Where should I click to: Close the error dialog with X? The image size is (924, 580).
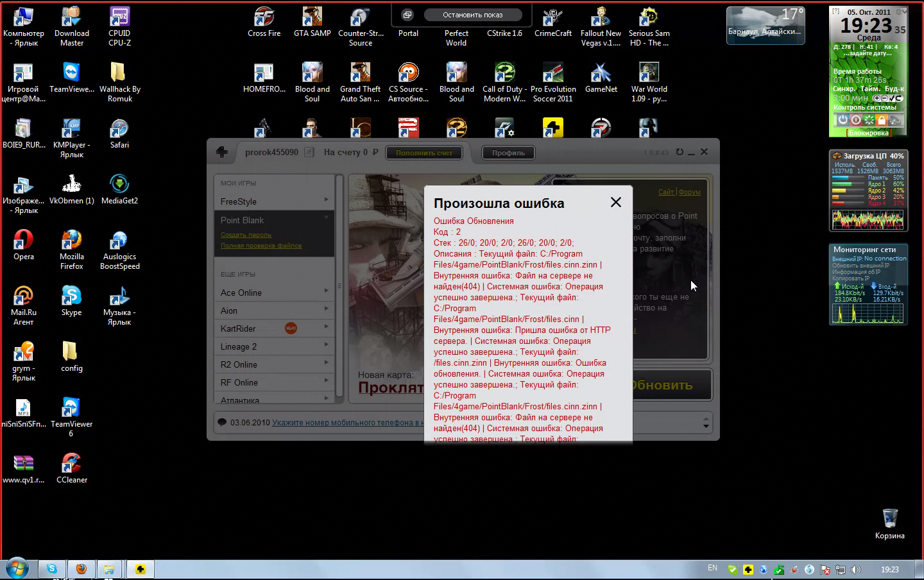pos(615,202)
